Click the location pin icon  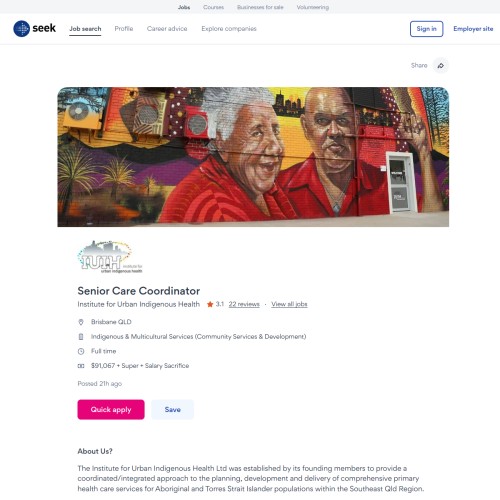click(81, 322)
